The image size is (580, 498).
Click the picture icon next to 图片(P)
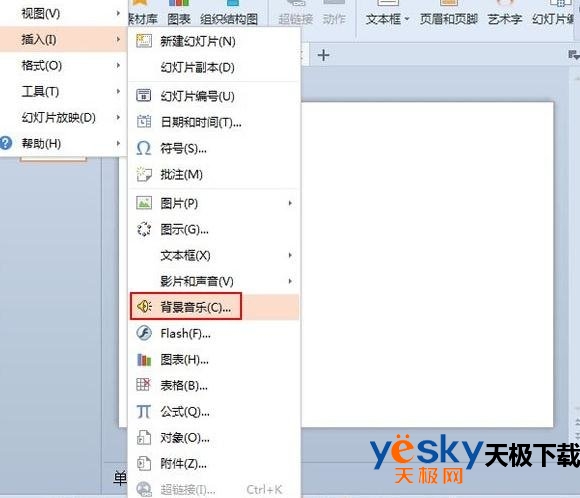144,203
